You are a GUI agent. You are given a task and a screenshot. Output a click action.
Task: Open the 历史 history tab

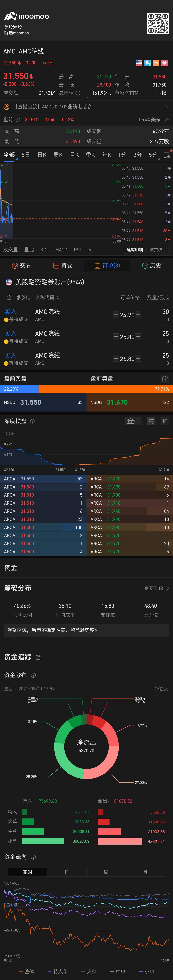[x=151, y=265]
